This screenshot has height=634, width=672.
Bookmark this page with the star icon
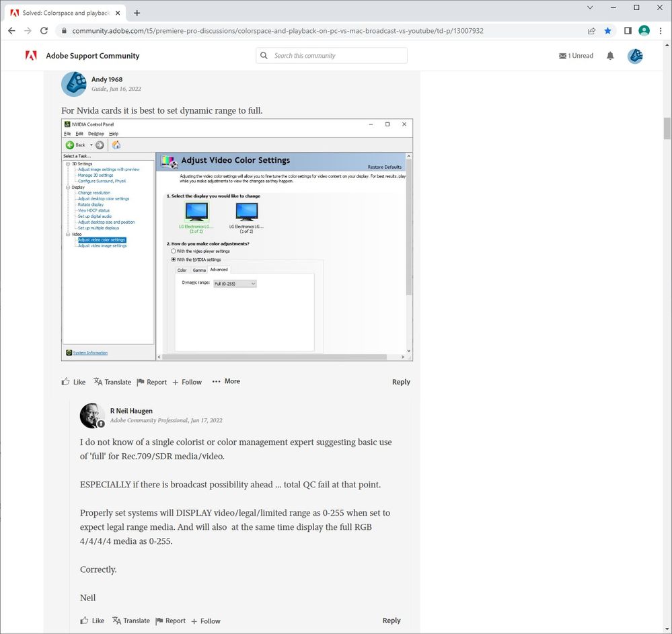(x=607, y=31)
